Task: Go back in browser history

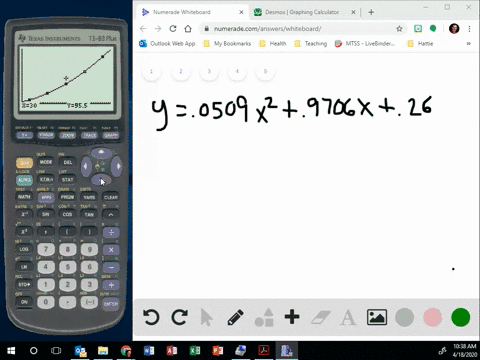Action: pos(143,29)
